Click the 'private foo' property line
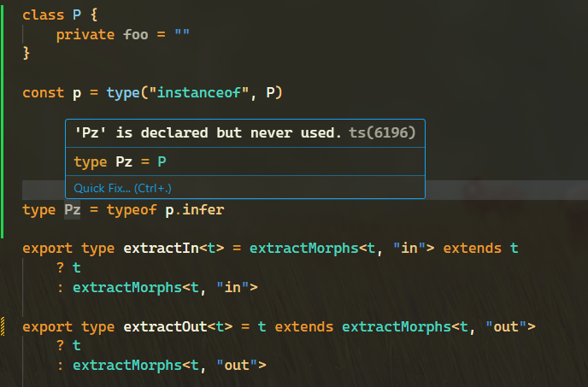Viewport: 588px width, 387px height. 123,34
